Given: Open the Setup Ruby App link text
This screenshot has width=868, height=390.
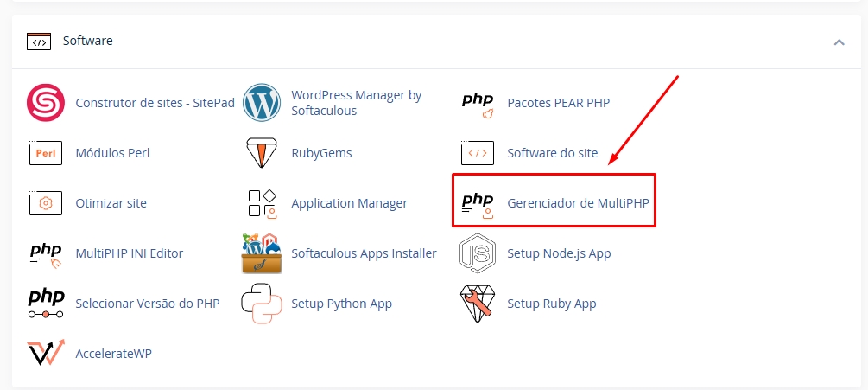Looking at the screenshot, I should coord(551,304).
